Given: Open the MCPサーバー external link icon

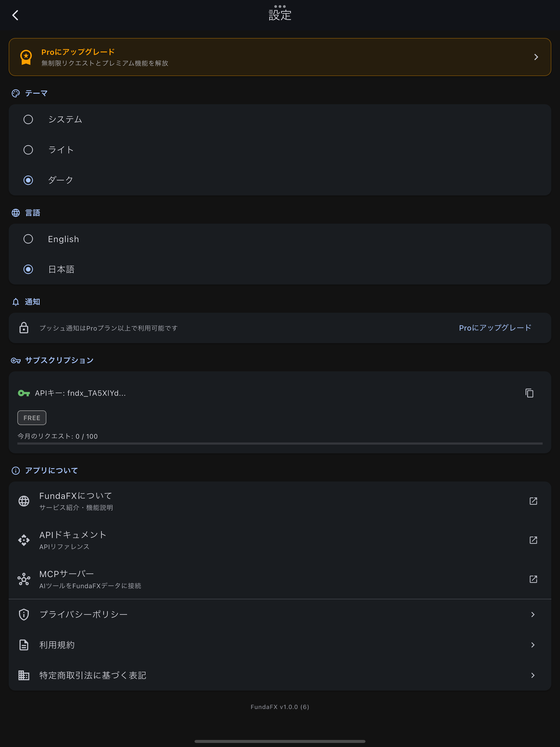Looking at the screenshot, I should [x=533, y=579].
